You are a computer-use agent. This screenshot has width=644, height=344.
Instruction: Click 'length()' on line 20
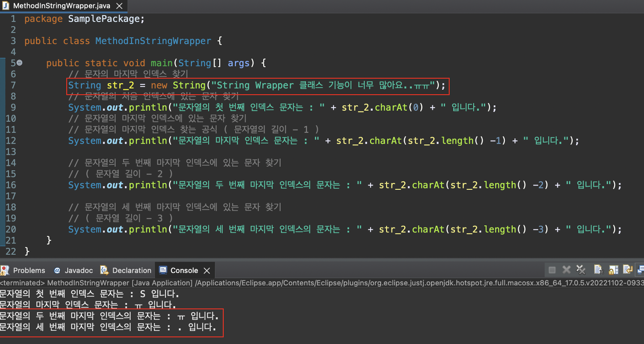[506, 230]
